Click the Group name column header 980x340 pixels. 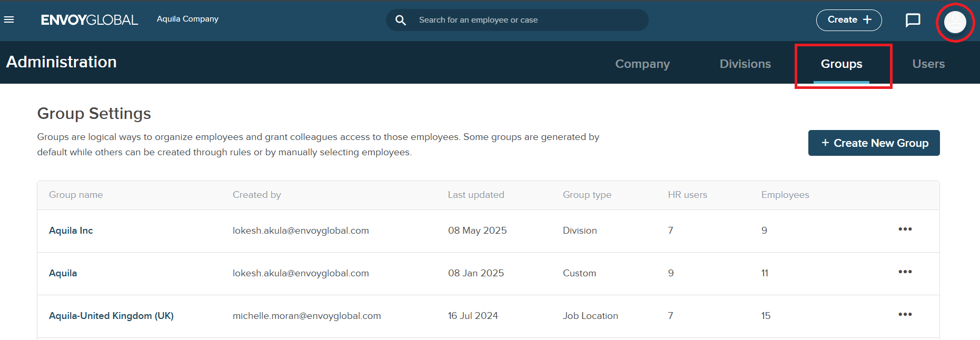tap(76, 195)
